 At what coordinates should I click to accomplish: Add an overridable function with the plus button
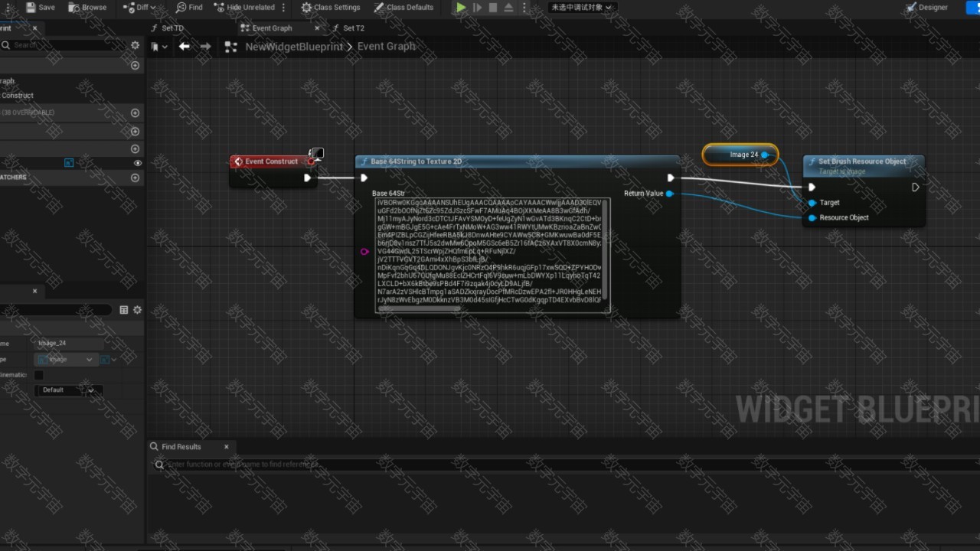135,112
